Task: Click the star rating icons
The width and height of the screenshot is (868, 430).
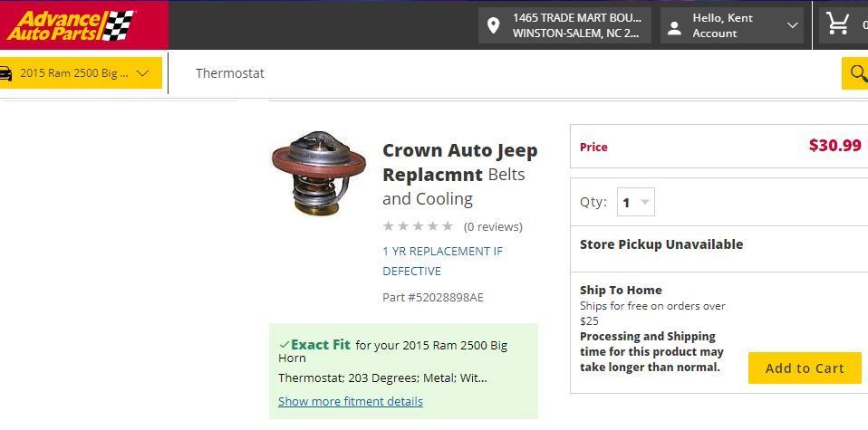Action: click(418, 226)
